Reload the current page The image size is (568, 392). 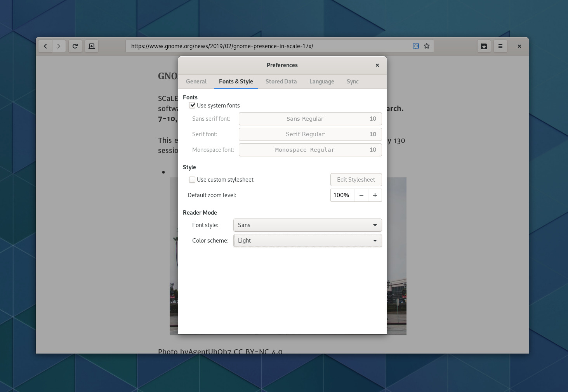[x=75, y=46]
